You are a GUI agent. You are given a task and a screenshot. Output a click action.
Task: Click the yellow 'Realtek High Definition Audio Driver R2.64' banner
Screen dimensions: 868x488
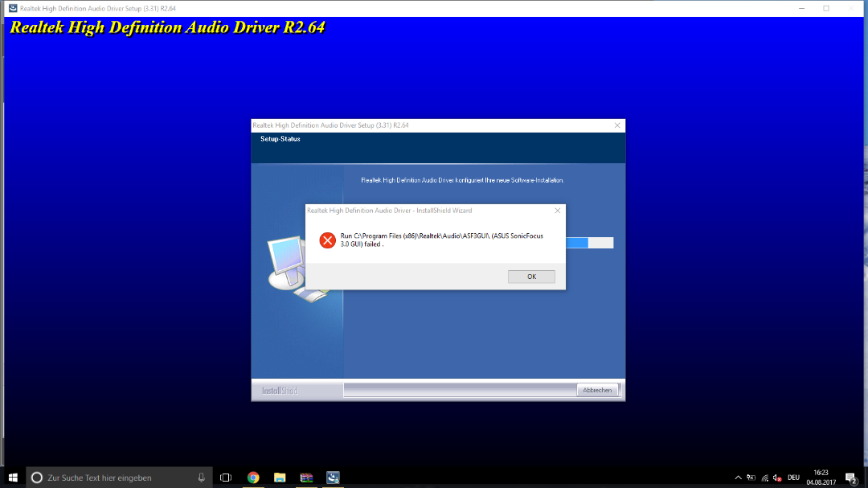click(x=167, y=27)
